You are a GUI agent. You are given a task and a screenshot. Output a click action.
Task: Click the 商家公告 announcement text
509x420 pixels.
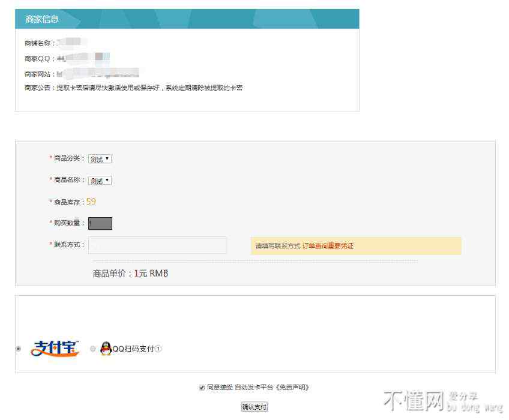pos(133,88)
